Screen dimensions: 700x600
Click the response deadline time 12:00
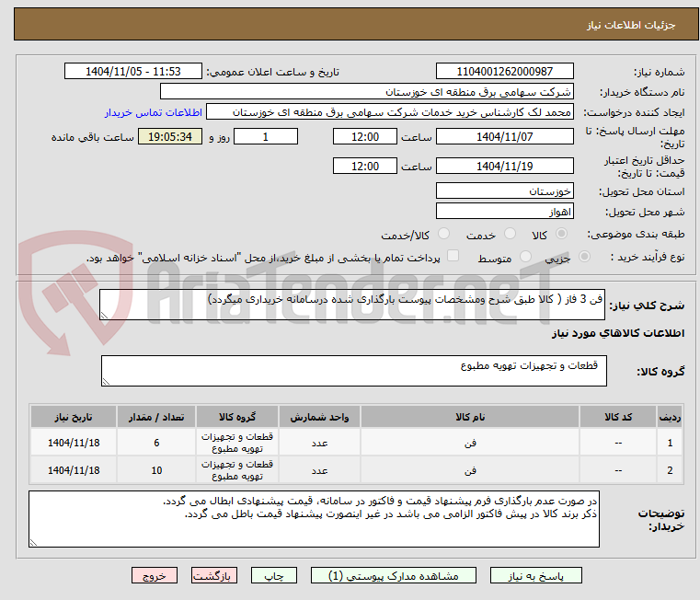(365, 136)
